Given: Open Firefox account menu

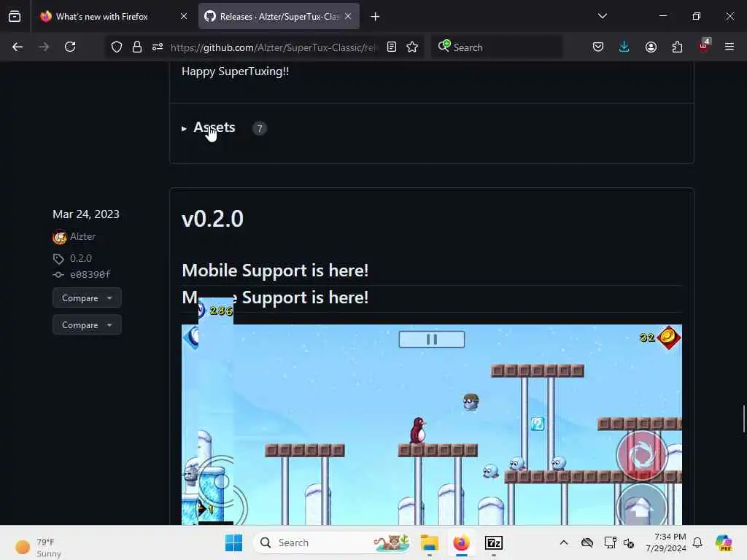Looking at the screenshot, I should pyautogui.click(x=651, y=47).
